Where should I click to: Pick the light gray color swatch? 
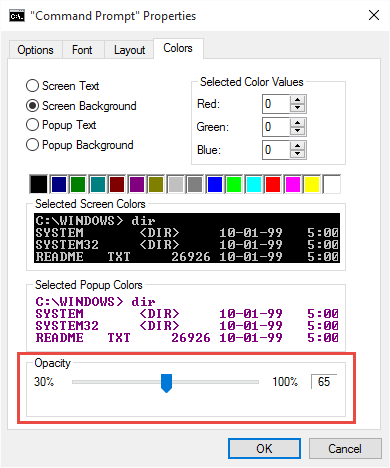click(x=176, y=184)
